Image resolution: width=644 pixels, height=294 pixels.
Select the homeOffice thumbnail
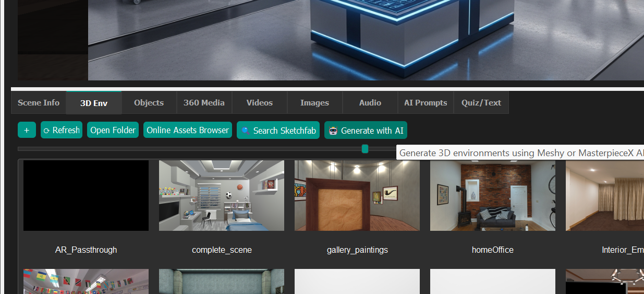(x=493, y=195)
